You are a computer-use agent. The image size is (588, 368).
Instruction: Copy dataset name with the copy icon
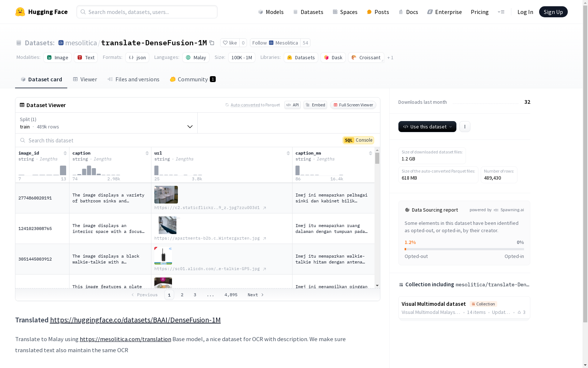pyautogui.click(x=212, y=43)
